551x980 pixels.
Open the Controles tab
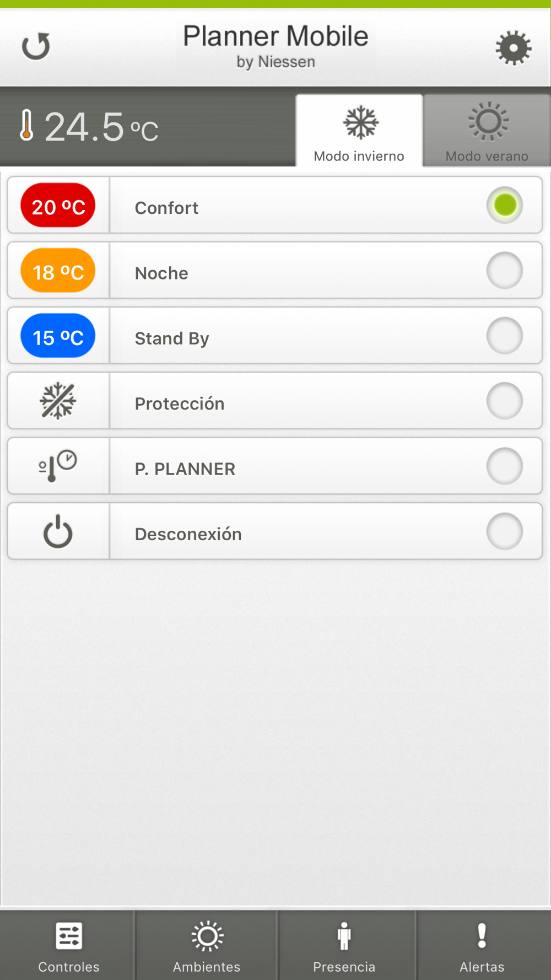tap(68, 946)
